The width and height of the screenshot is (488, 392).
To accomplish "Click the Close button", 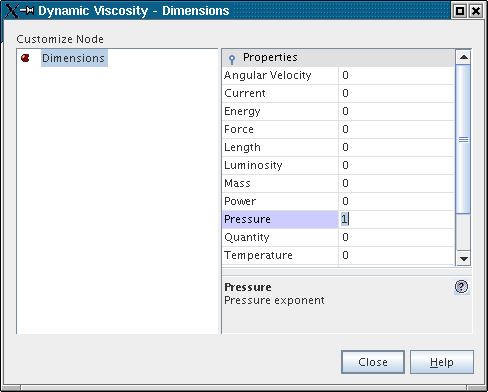I will [x=373, y=362].
